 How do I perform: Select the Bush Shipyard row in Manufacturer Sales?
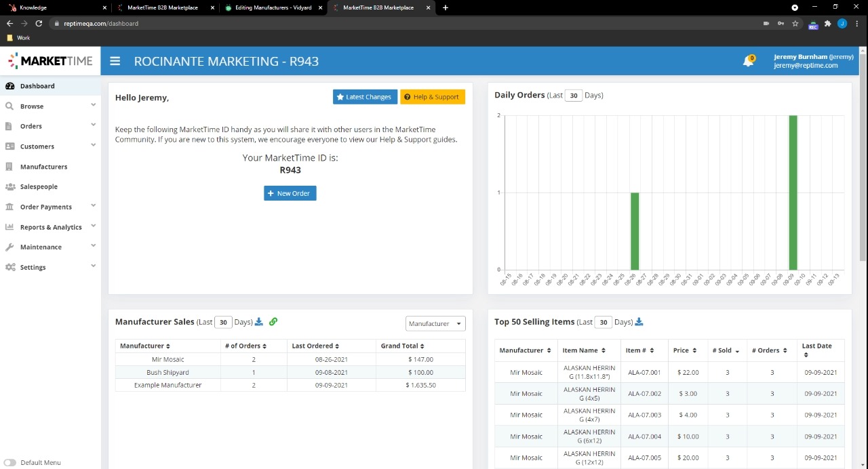pyautogui.click(x=290, y=372)
